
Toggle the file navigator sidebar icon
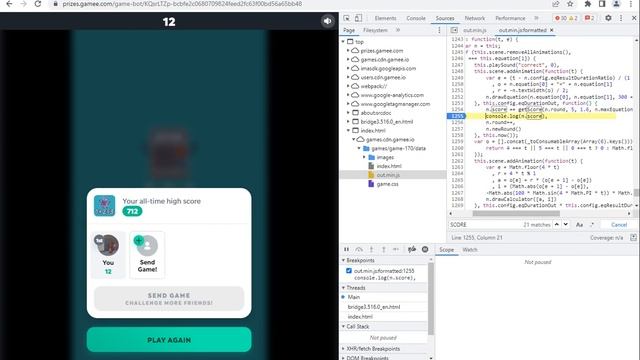click(454, 30)
